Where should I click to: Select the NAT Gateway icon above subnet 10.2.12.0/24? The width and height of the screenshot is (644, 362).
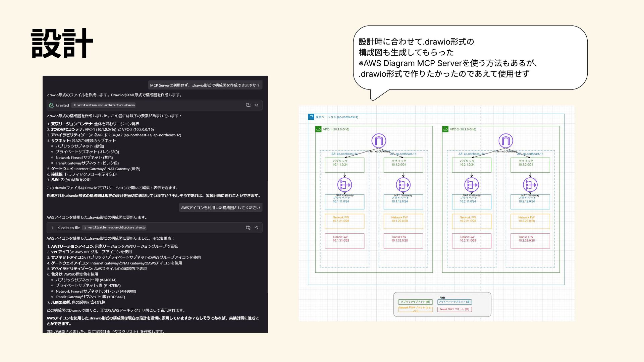point(530,185)
